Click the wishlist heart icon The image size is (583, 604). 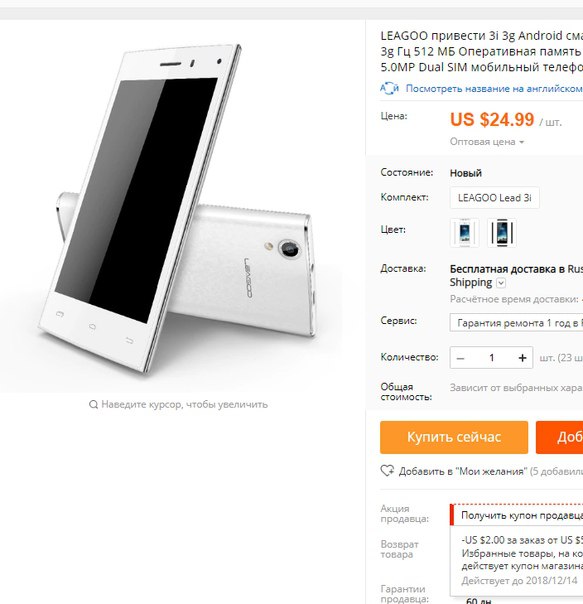[387, 471]
